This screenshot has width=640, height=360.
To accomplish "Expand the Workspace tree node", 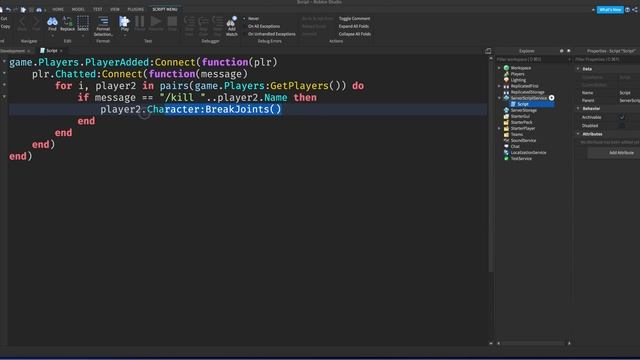I will [x=499, y=68].
